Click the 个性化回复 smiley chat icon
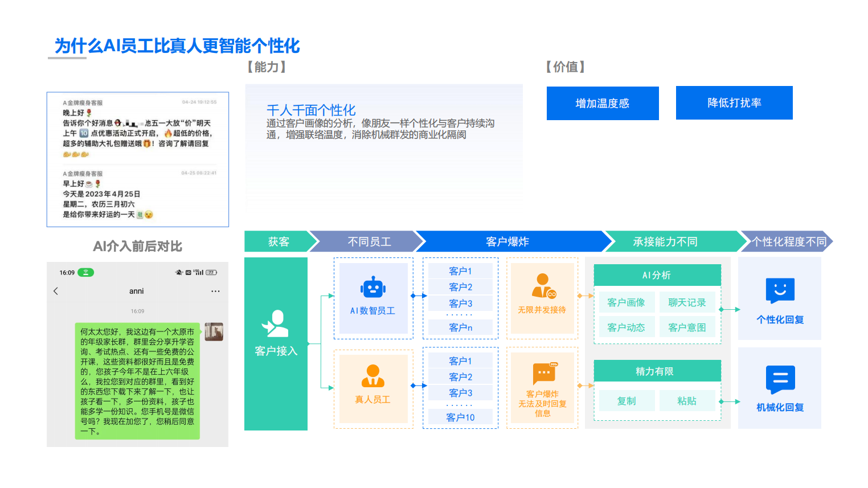The image size is (868, 488). click(779, 289)
